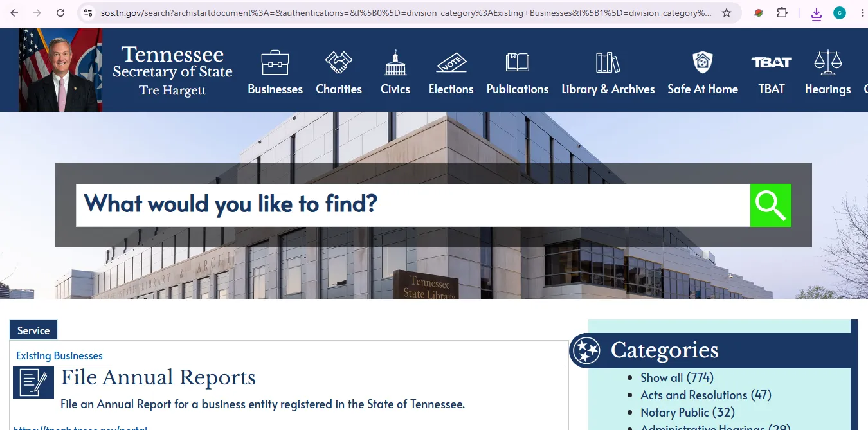This screenshot has height=430, width=868.
Task: Open the Library & Archives menu label
Action: (608, 89)
